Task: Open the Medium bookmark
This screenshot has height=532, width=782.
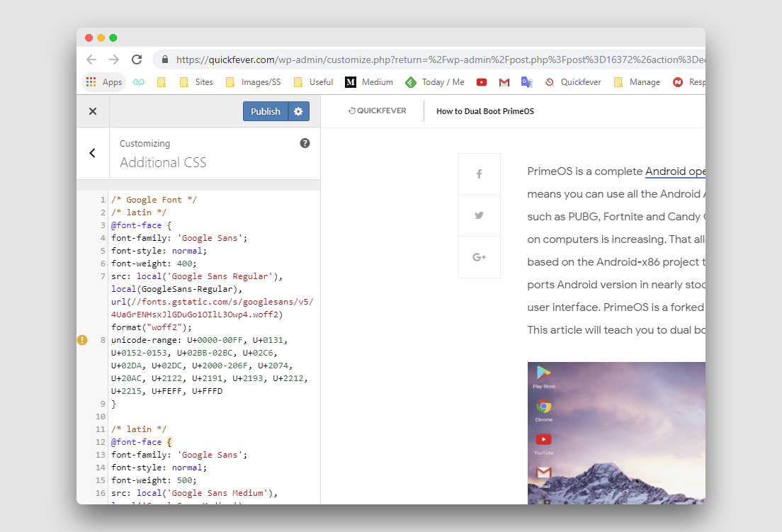Action: pyautogui.click(x=369, y=82)
